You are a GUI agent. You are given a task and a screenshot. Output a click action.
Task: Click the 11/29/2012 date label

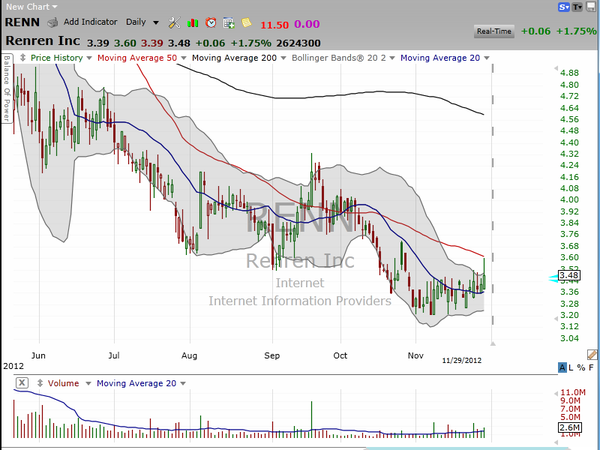click(x=462, y=360)
